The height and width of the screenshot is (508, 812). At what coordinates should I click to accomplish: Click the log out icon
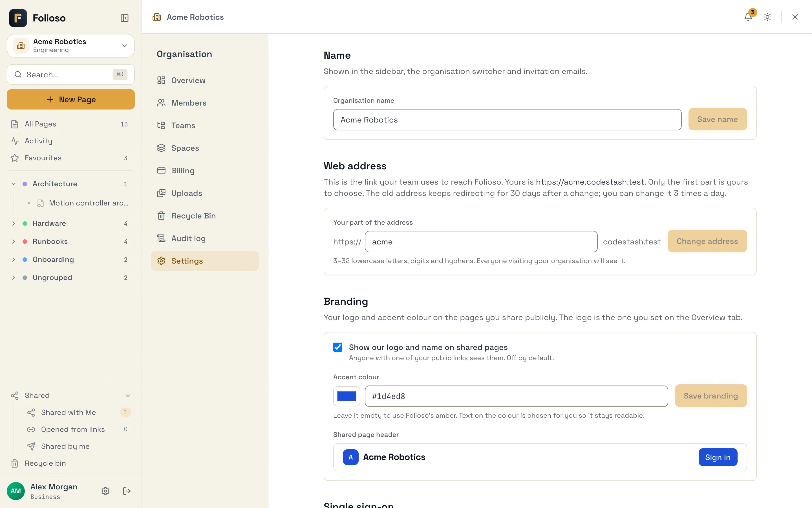127,491
